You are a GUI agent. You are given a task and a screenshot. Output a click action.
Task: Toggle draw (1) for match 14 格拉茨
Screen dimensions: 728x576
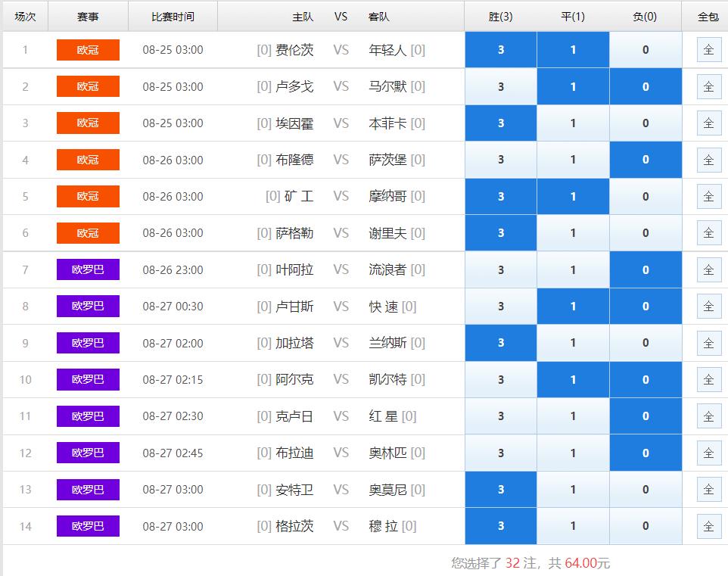tap(573, 526)
